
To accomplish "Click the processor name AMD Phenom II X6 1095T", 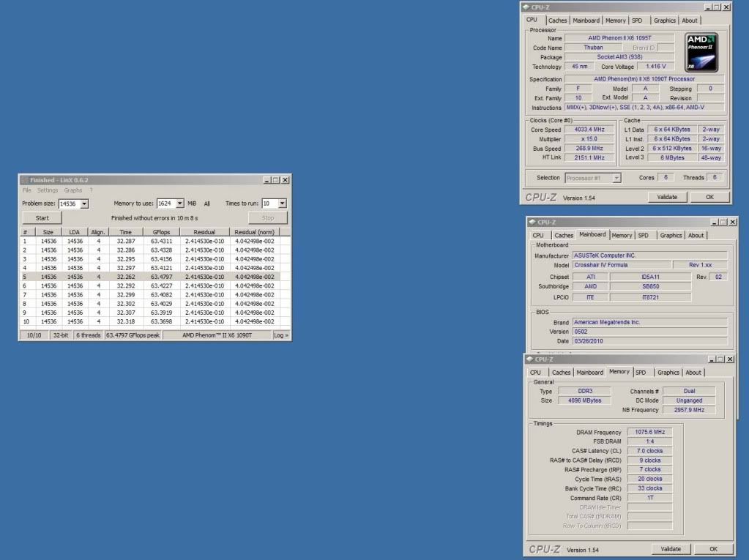I will pos(619,38).
